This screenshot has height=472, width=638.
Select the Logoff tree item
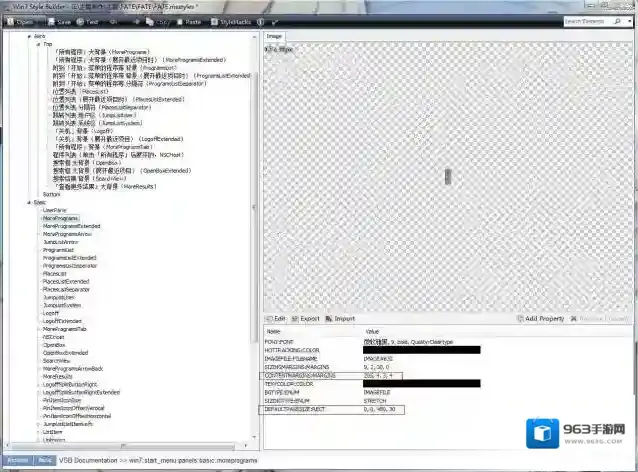coord(51,312)
